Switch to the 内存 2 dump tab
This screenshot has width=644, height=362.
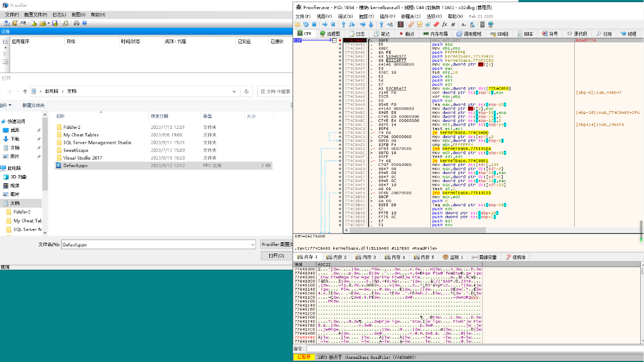(338, 257)
